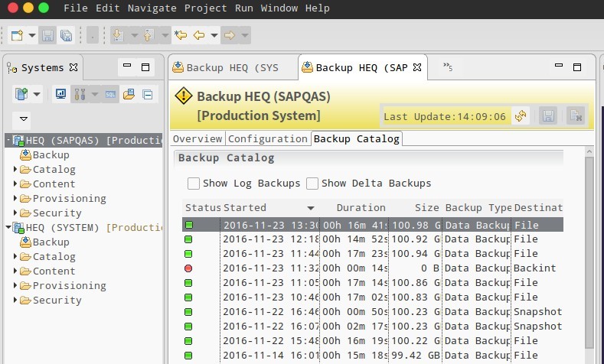Viewport: 604px width, 364px height.
Task: Select the failed backup row 2016-11-23 11:32
Action: coord(373,268)
